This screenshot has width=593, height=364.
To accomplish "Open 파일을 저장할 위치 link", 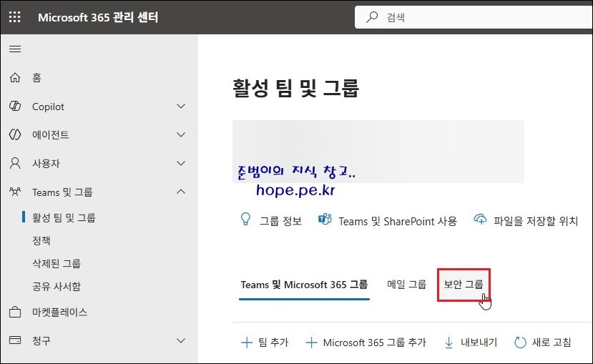I will (536, 221).
